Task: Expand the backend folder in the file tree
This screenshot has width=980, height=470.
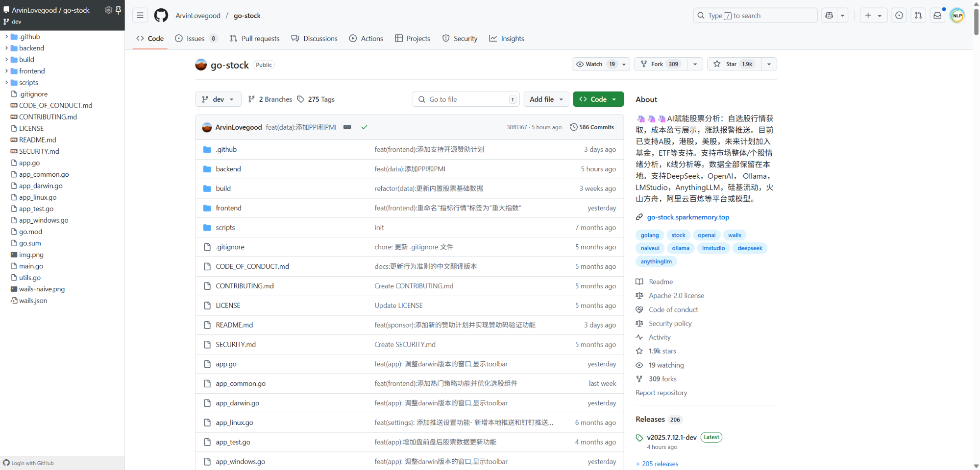Action: point(31,47)
